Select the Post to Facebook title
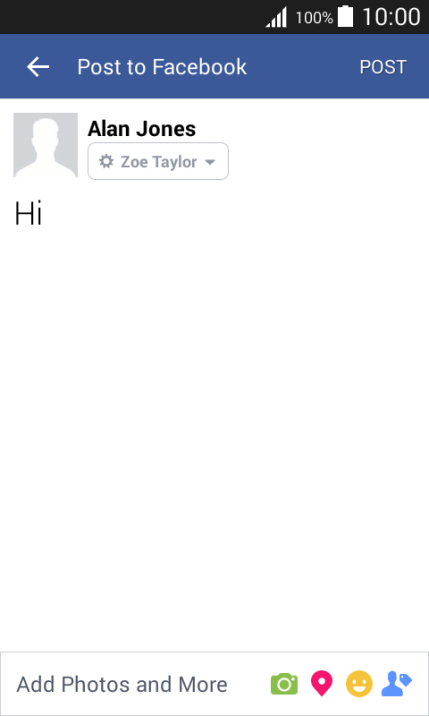Viewport: 429px width, 716px height. [x=162, y=67]
